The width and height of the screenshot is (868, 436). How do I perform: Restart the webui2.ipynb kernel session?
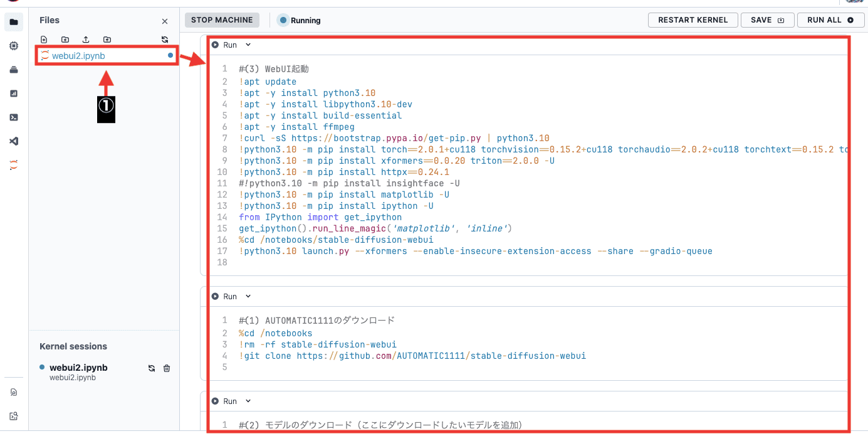point(151,368)
